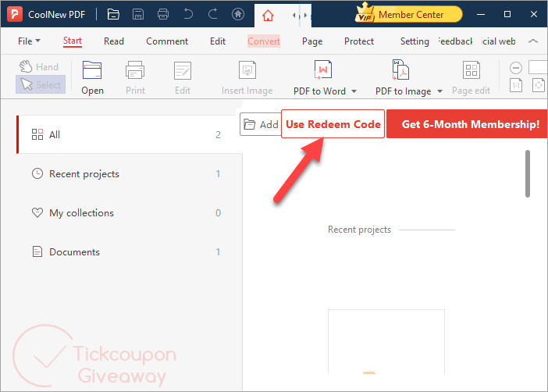Click the save icon in title bar
Screen dimensions: 548x392
pyautogui.click(x=138, y=14)
